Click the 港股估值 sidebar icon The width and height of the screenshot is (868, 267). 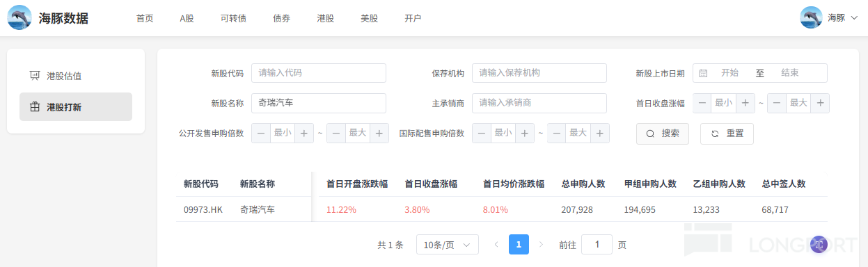(x=35, y=75)
